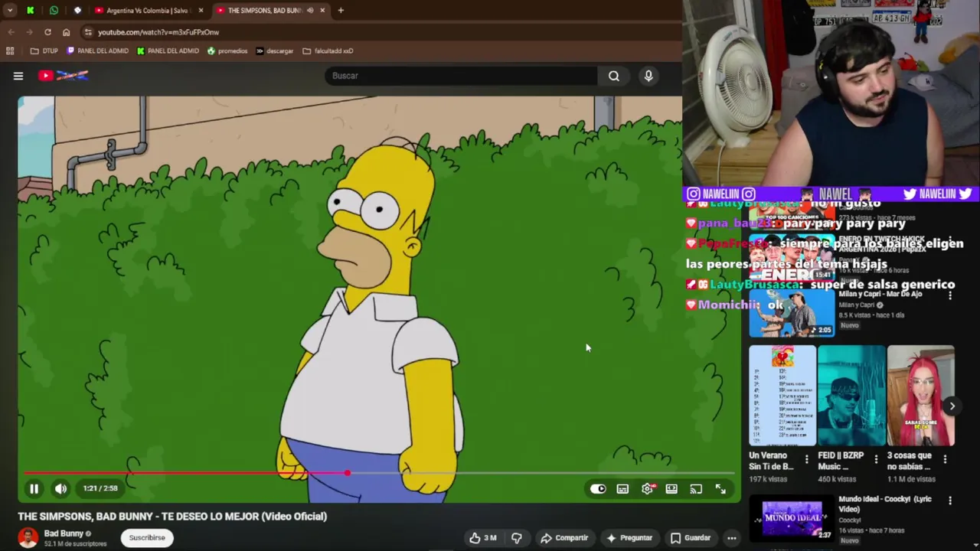980x551 pixels.
Task: Mute the Simpsons tab via speaker icon
Action: [310, 11]
